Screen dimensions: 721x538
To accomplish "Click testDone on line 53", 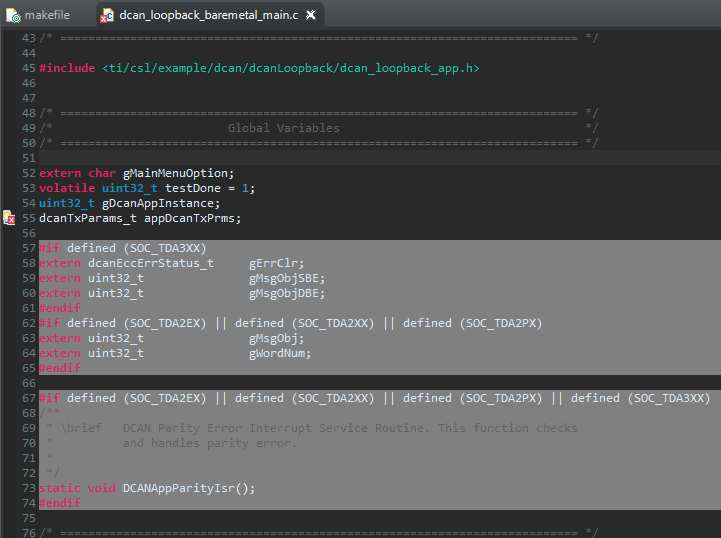I will (x=193, y=188).
